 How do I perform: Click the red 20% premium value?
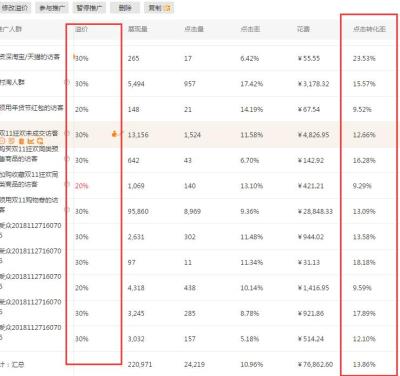[82, 186]
